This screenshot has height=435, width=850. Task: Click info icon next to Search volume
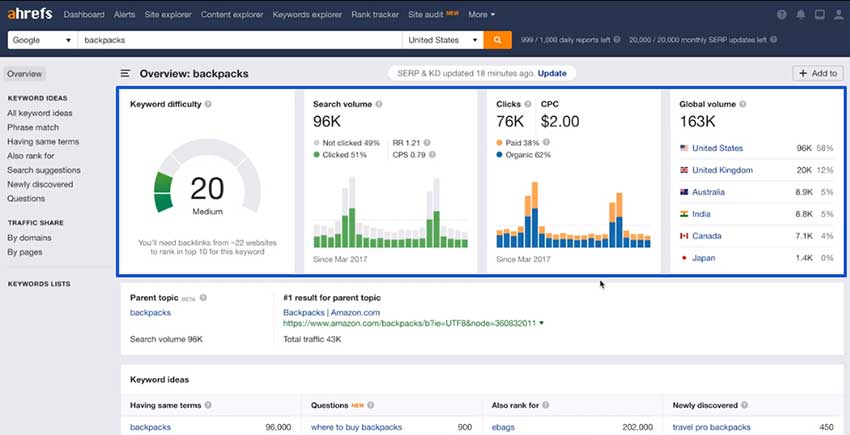[x=378, y=104]
